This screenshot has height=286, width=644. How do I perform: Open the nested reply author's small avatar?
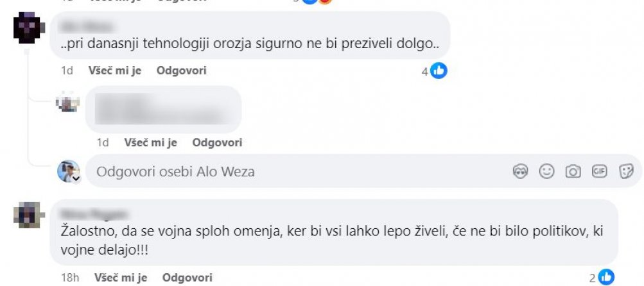(x=68, y=102)
